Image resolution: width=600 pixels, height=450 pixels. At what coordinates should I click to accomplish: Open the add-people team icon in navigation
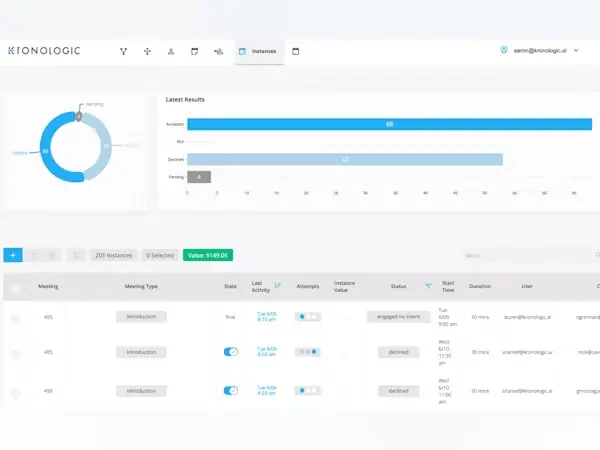click(218, 51)
